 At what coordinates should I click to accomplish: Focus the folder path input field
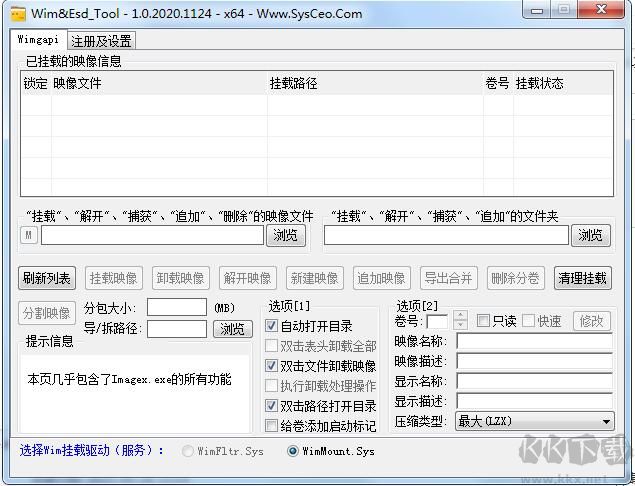pyautogui.click(x=446, y=235)
